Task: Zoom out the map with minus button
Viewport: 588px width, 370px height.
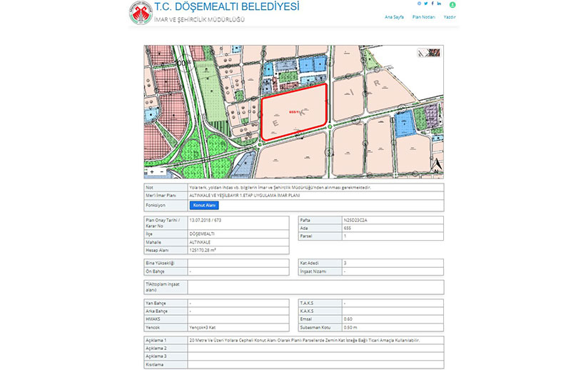Action: [162, 171]
